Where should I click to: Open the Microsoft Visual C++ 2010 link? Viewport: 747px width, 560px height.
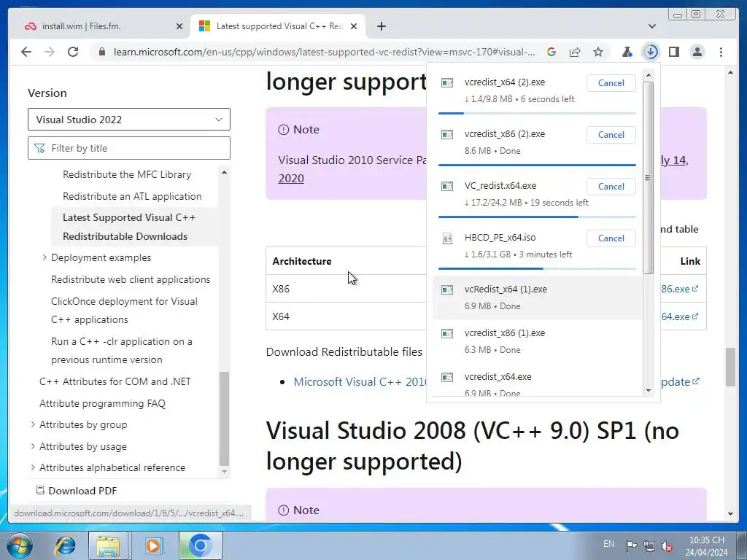(360, 382)
